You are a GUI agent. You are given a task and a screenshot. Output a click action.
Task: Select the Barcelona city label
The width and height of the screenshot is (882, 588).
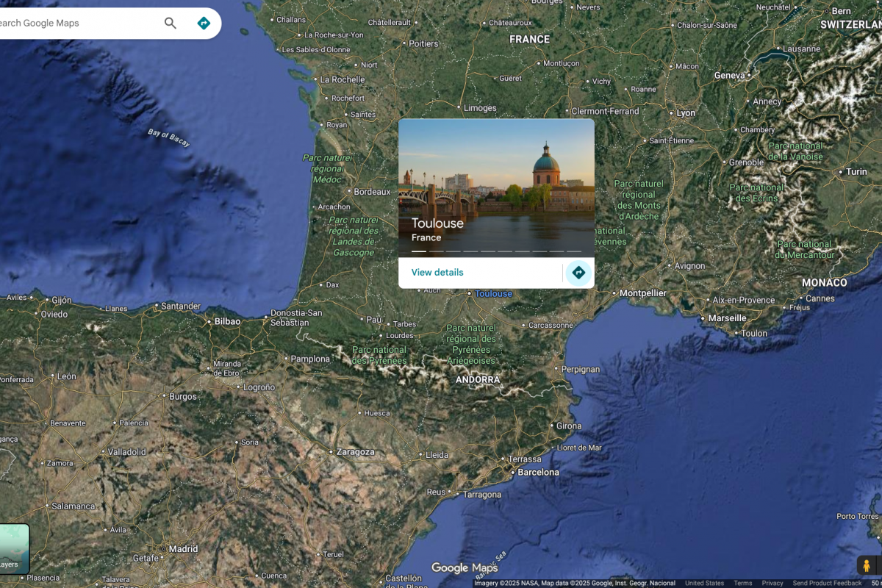pos(538,473)
